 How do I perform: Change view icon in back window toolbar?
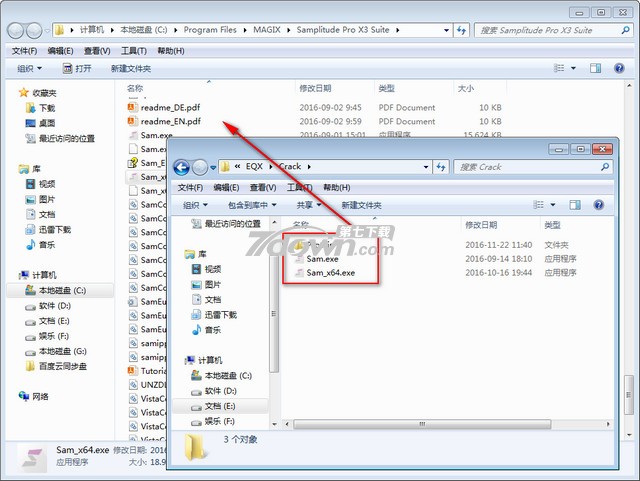coord(559,68)
